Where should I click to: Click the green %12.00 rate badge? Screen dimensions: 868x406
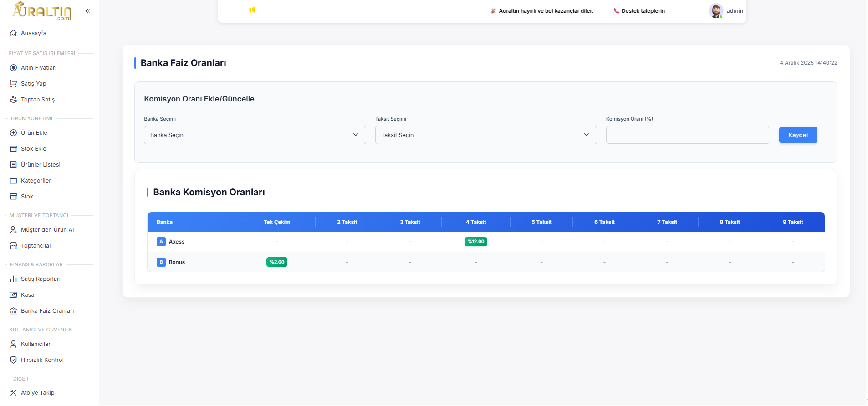(475, 242)
